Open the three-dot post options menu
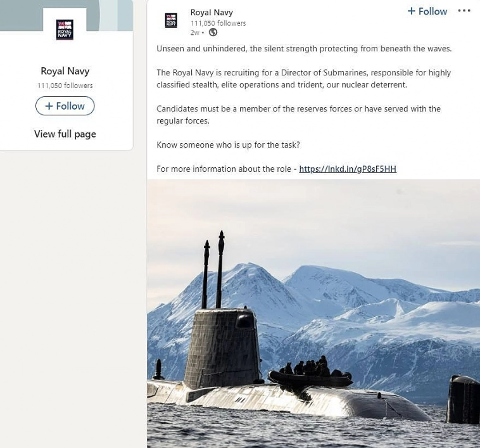Screen dimensions: 480x448 pos(464,11)
